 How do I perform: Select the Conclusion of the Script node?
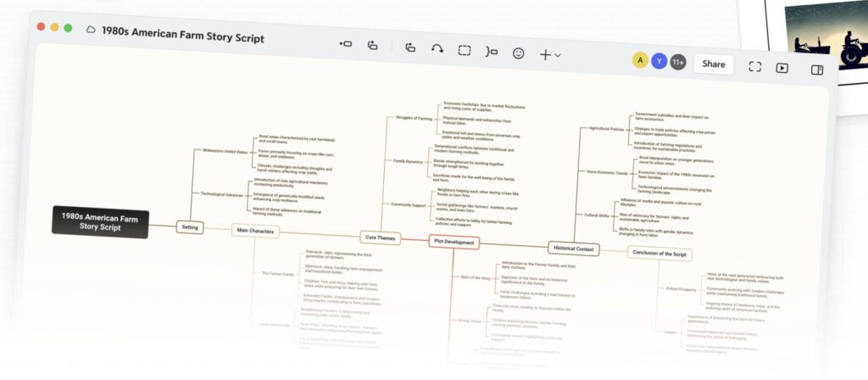(659, 254)
